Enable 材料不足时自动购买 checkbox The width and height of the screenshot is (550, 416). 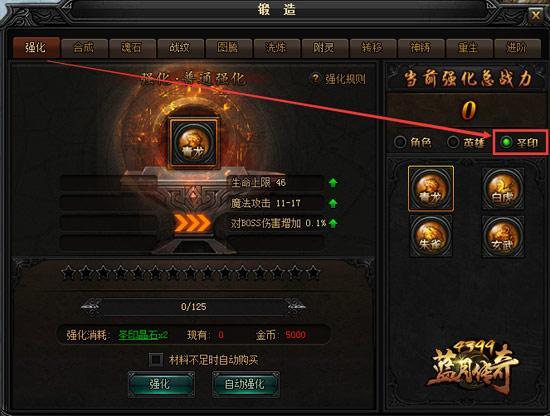pyautogui.click(x=156, y=359)
